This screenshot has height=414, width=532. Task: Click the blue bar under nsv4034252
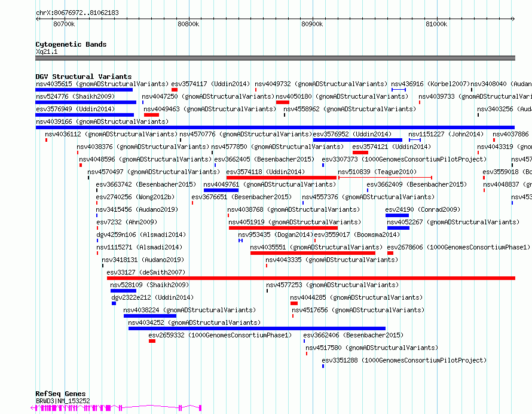pyautogui.click(x=257, y=328)
